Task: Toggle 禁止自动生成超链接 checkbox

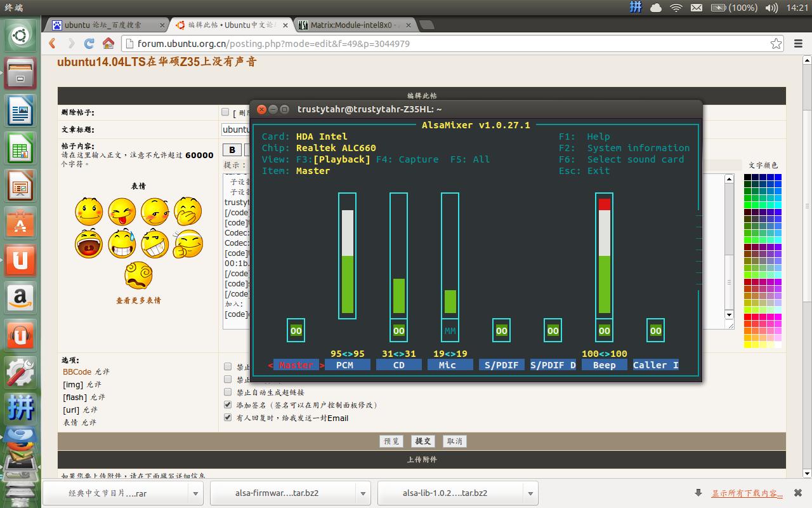Action: pyautogui.click(x=228, y=392)
